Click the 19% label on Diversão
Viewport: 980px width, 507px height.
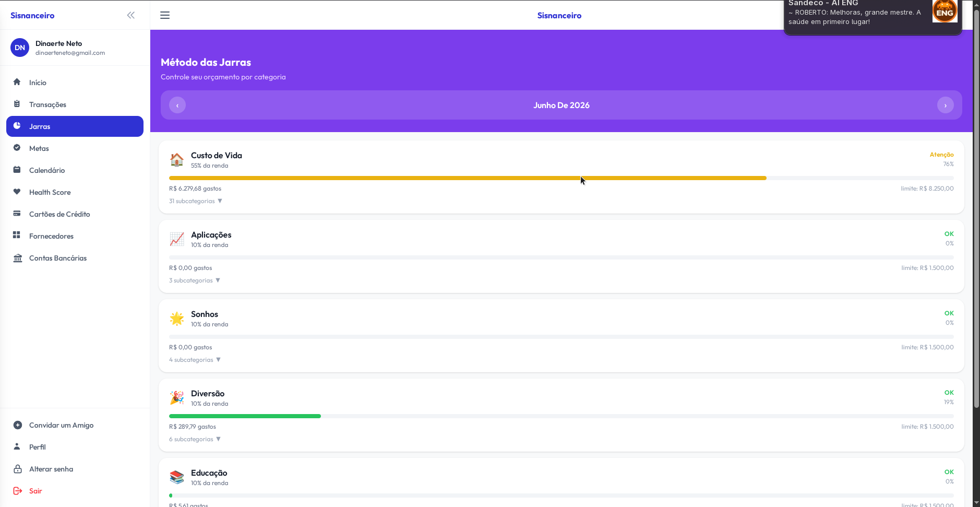tap(949, 402)
